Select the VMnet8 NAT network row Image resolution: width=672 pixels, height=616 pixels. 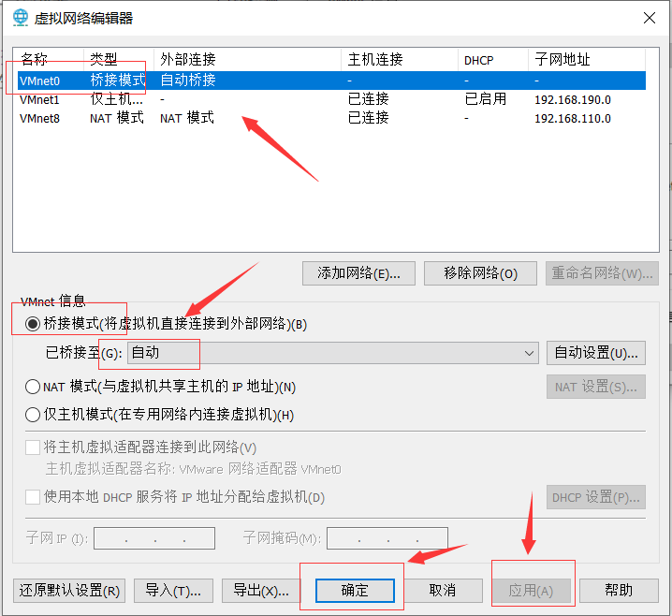[187, 118]
